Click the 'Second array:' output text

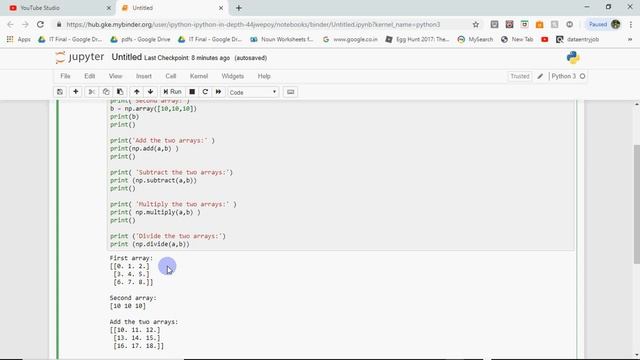pos(133,298)
